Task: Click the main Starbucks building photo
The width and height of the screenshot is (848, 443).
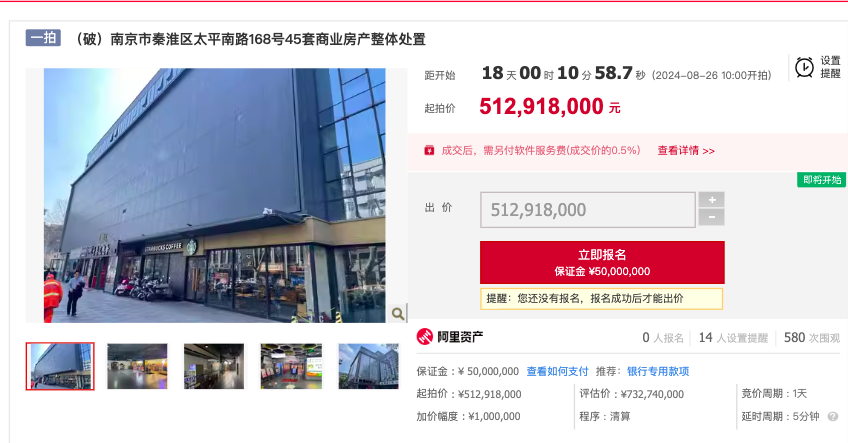Action: (x=215, y=195)
